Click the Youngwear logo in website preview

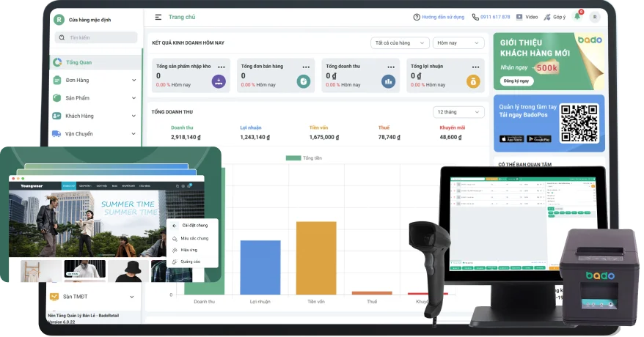click(32, 186)
